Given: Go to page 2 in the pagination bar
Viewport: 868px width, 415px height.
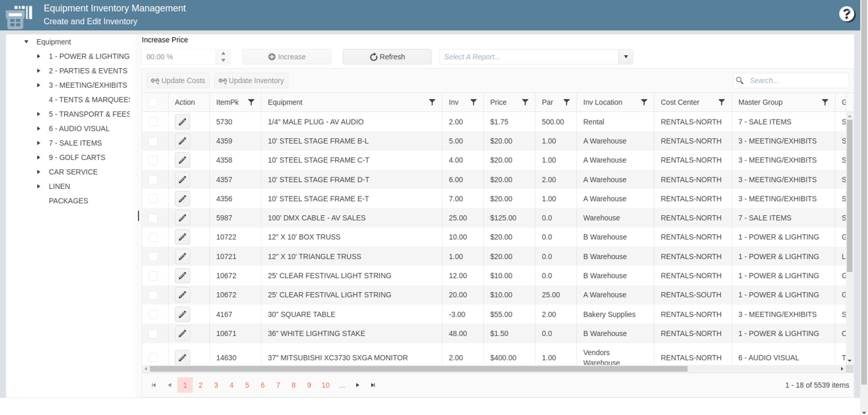Looking at the screenshot, I should pyautogui.click(x=200, y=385).
